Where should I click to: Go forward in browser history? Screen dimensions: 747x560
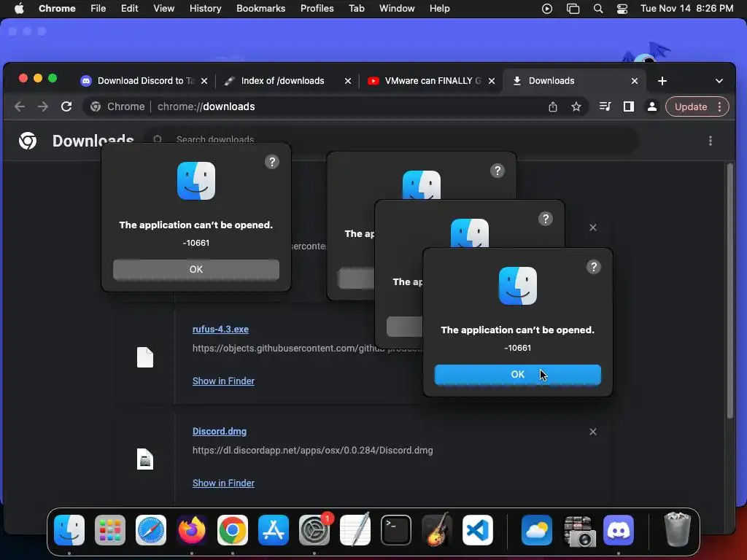click(43, 106)
